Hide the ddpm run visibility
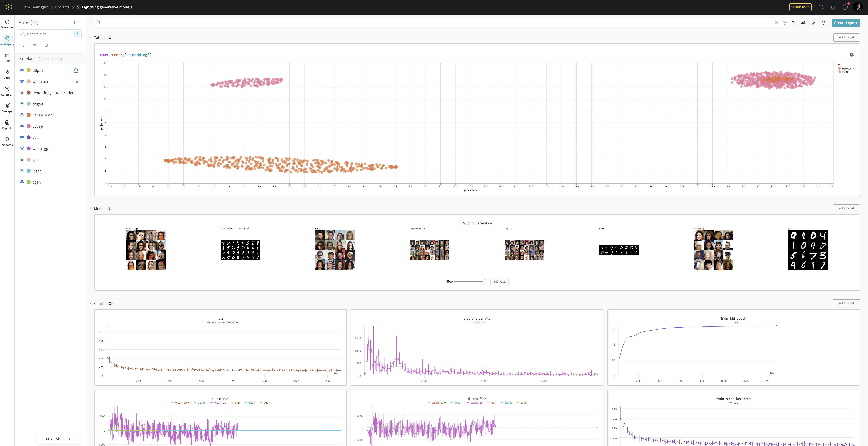This screenshot has height=446, width=868. click(x=22, y=70)
